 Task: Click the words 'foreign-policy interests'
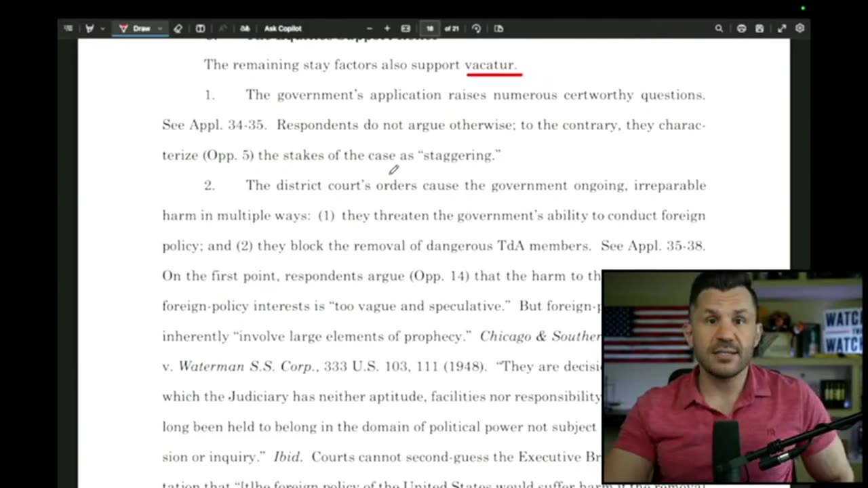(x=237, y=306)
